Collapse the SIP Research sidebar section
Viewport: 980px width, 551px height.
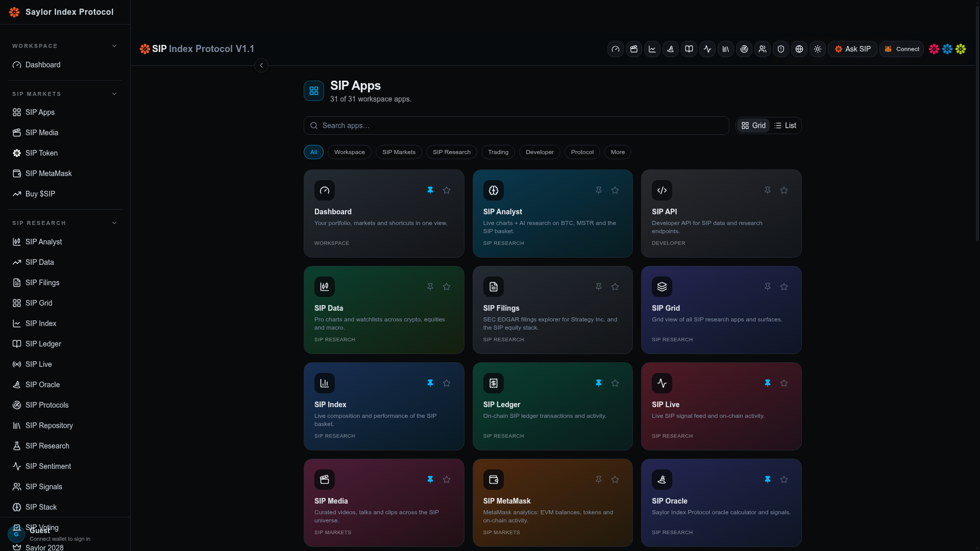click(x=114, y=223)
